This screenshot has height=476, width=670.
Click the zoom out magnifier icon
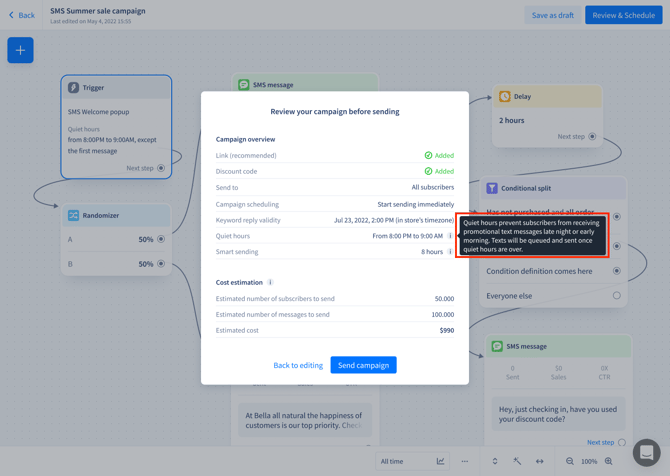coord(570,461)
